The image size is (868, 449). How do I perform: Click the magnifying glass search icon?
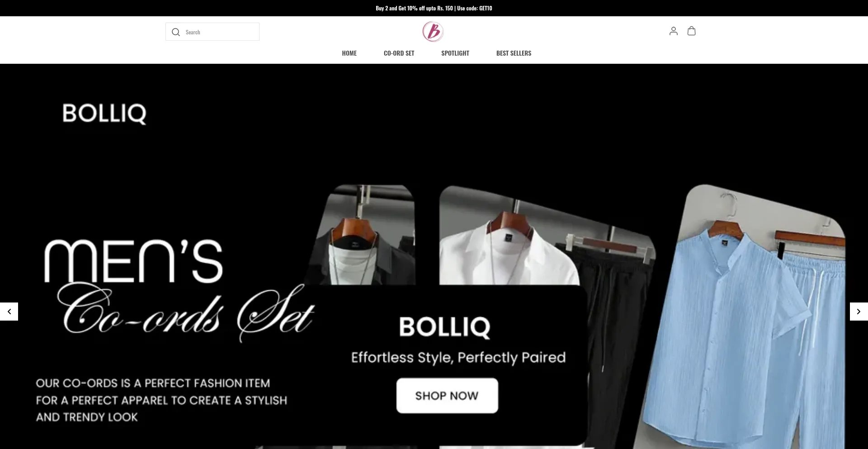(x=176, y=32)
